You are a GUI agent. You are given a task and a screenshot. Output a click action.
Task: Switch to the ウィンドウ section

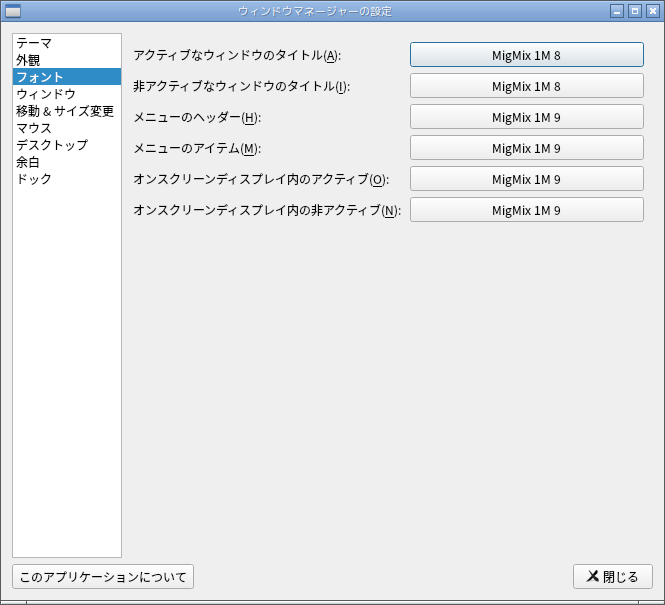point(67,94)
